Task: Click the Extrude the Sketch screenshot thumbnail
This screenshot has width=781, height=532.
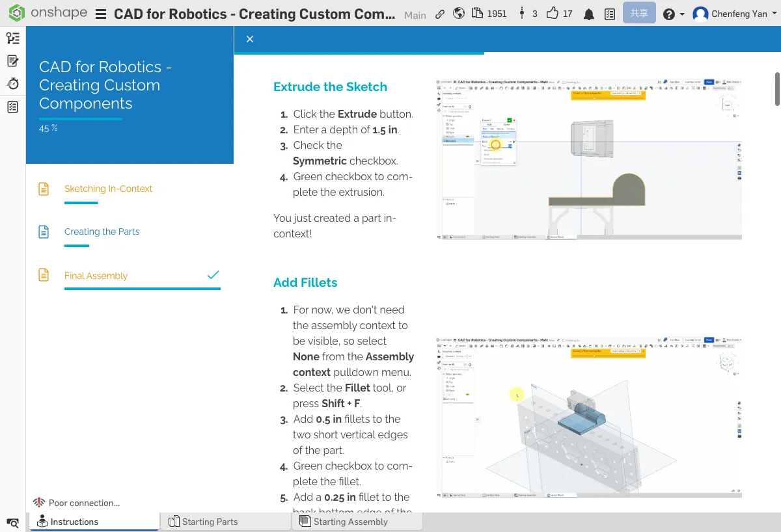Action: [588, 159]
